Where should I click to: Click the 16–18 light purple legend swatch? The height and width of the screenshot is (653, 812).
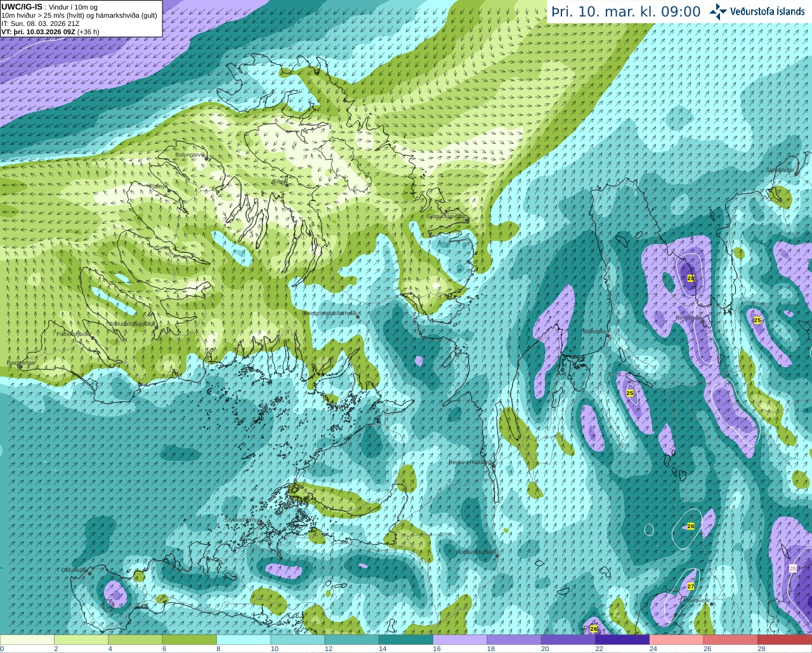460,639
